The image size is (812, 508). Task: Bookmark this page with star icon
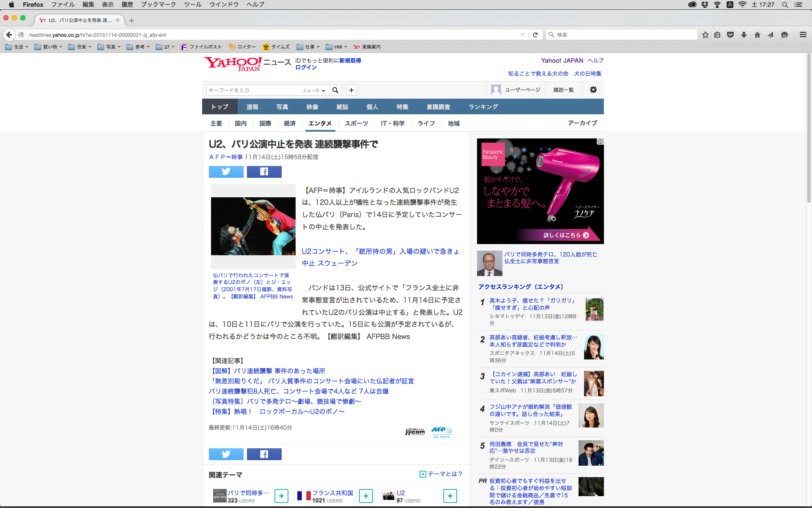coord(705,35)
